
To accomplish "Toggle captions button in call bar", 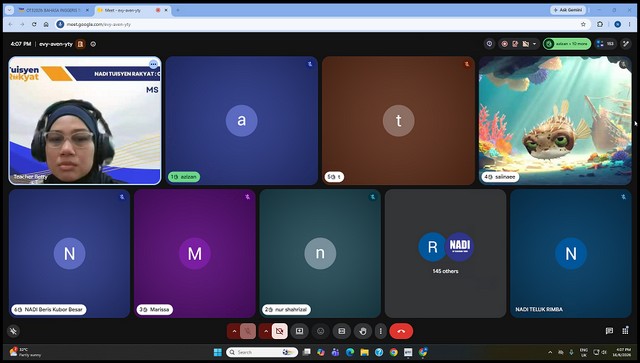I will tap(342, 331).
